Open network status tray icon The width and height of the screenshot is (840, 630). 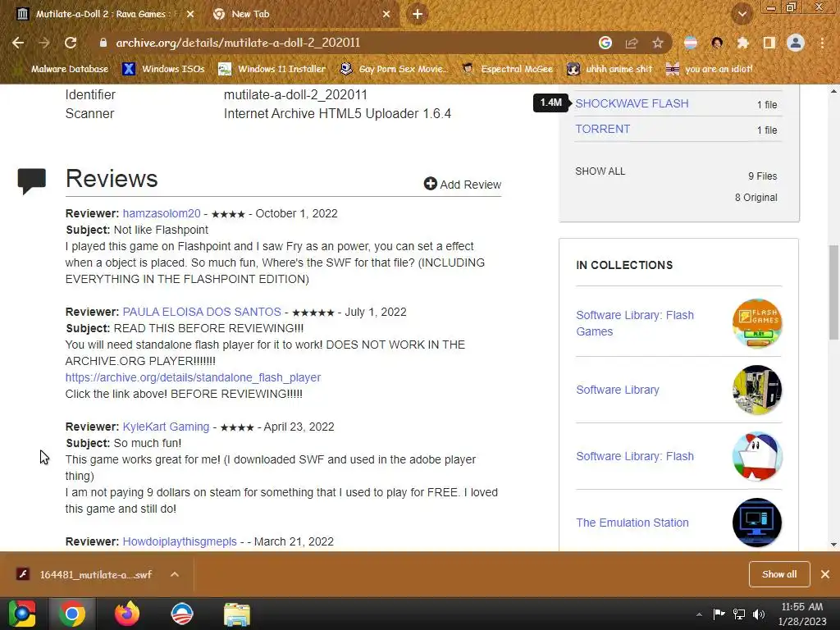pyautogui.click(x=739, y=614)
